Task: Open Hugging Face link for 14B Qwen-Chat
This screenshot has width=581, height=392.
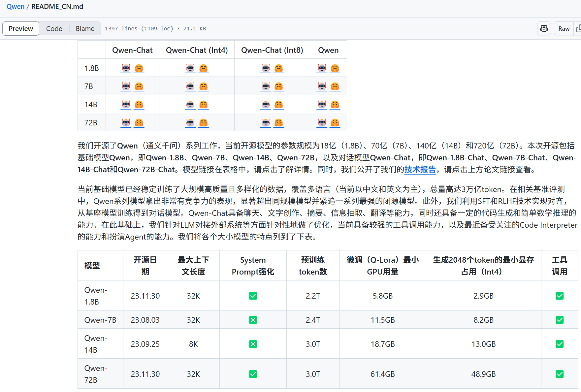Action: pyautogui.click(x=139, y=105)
